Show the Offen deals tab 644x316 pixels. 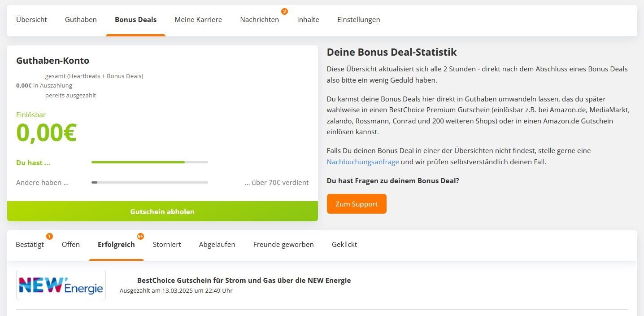pyautogui.click(x=71, y=245)
